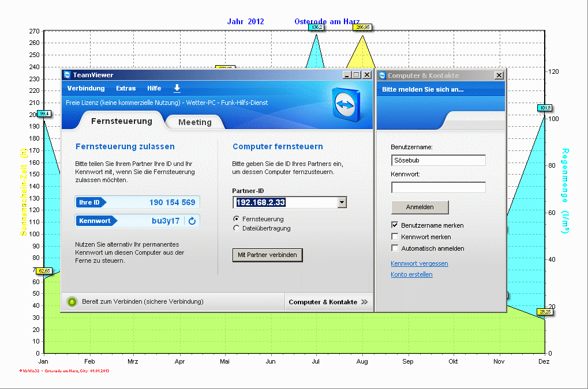Click the download arrow icon in menu bar
Screen dimensions: 588x389
click(177, 88)
